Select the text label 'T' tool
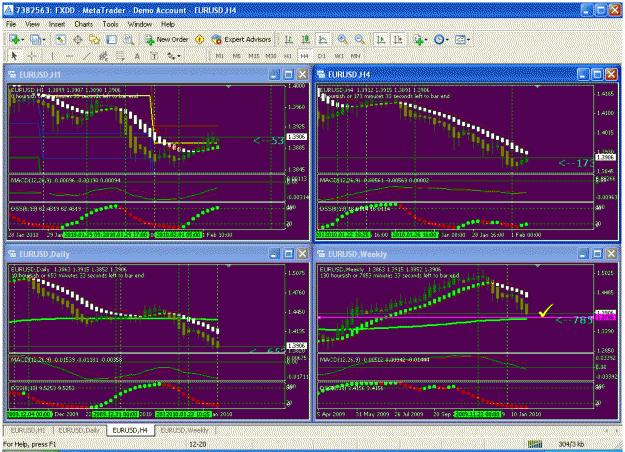Image resolution: width=625 pixels, height=452 pixels. pyautogui.click(x=154, y=56)
